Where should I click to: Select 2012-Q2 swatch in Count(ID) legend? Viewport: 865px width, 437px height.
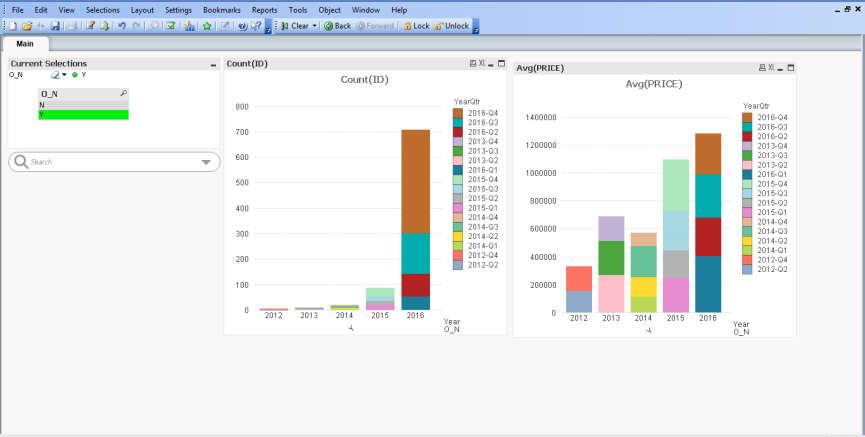(457, 265)
